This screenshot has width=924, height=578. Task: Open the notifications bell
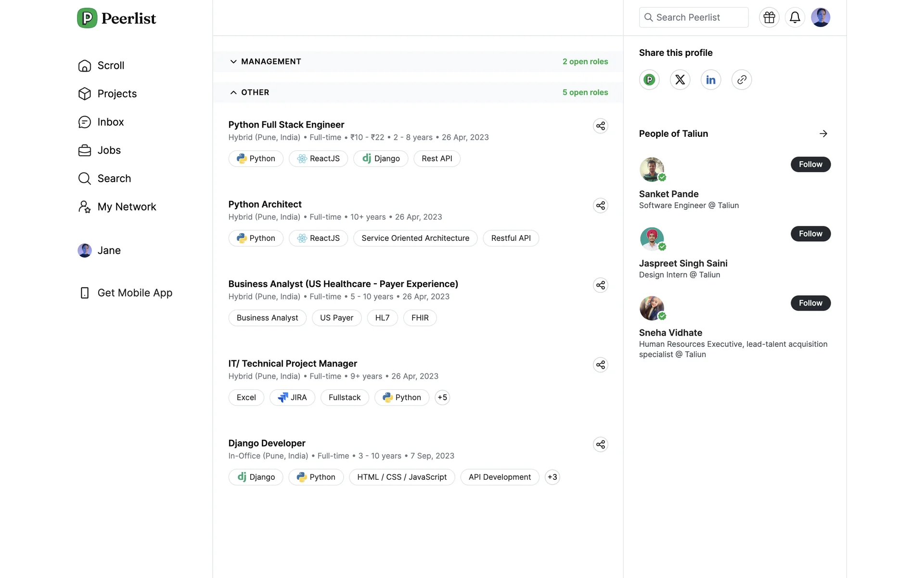click(x=795, y=17)
